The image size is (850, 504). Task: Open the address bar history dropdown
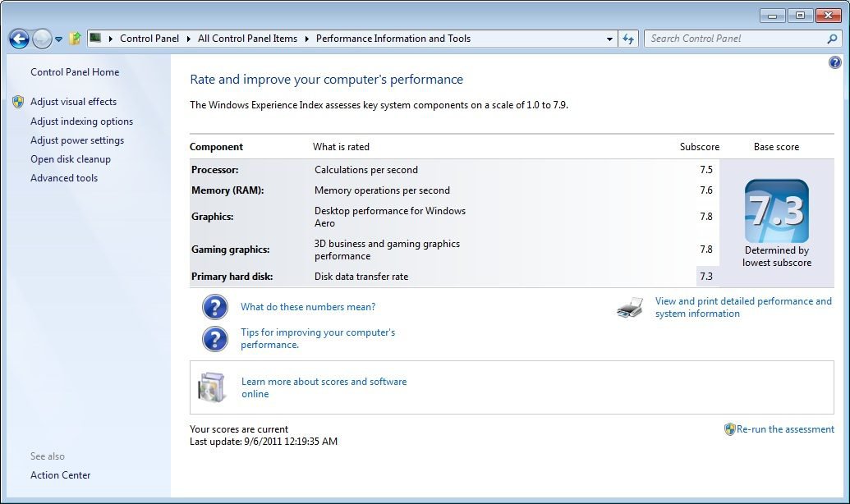pos(609,39)
